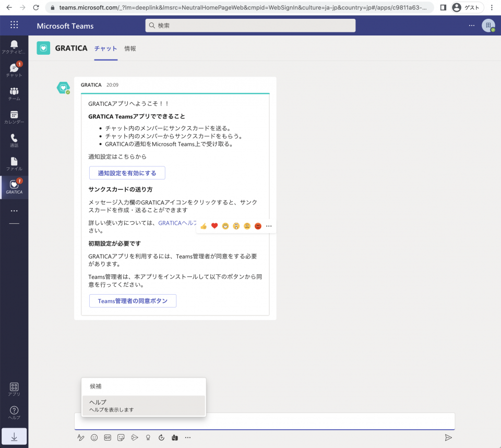React with the laughing emoji
The height and width of the screenshot is (448, 501).
click(x=225, y=226)
